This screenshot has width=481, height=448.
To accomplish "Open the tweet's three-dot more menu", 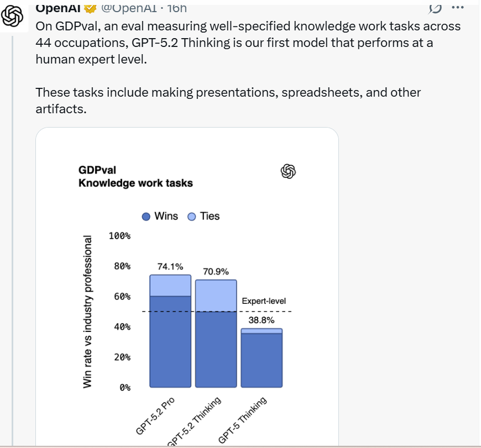I will click(457, 7).
